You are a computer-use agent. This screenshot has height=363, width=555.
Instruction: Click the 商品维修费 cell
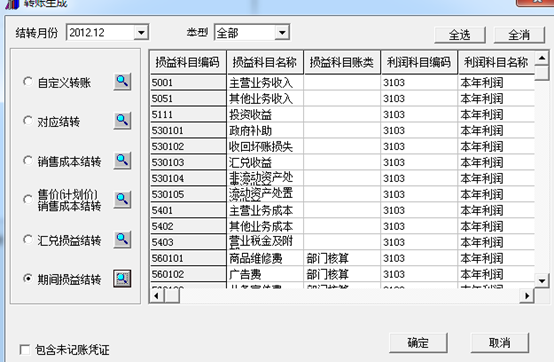[265, 258]
